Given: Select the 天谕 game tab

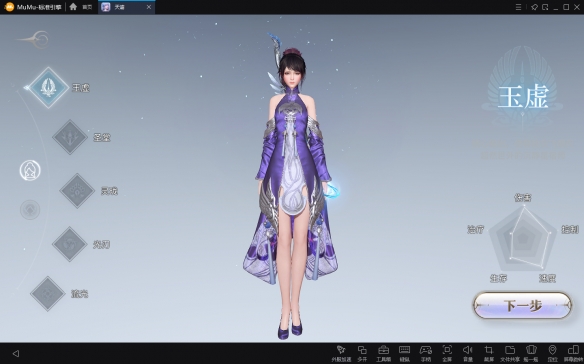Looking at the screenshot, I should [126, 7].
